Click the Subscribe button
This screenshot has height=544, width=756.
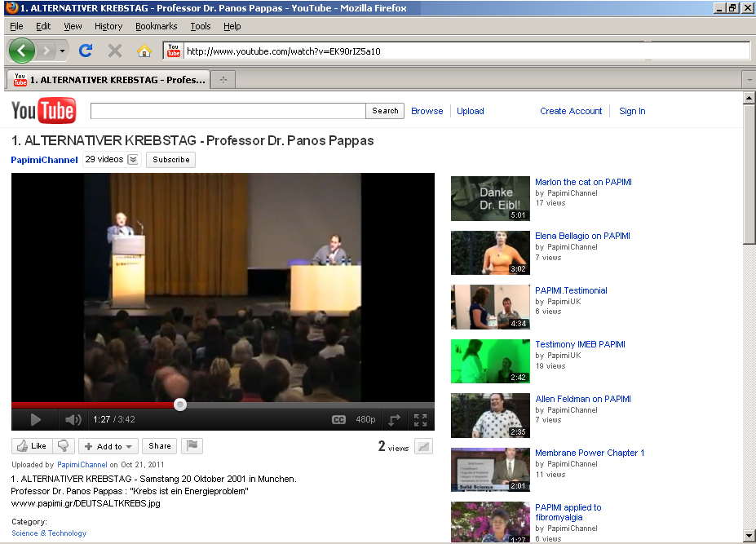(x=170, y=160)
